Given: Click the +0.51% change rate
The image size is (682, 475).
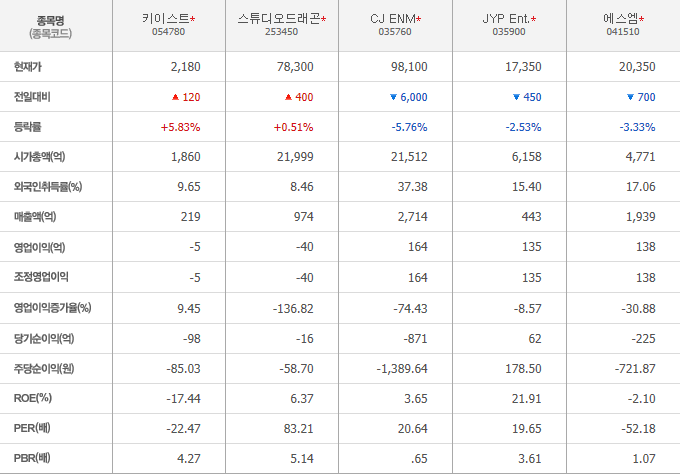Looking at the screenshot, I should (294, 127).
